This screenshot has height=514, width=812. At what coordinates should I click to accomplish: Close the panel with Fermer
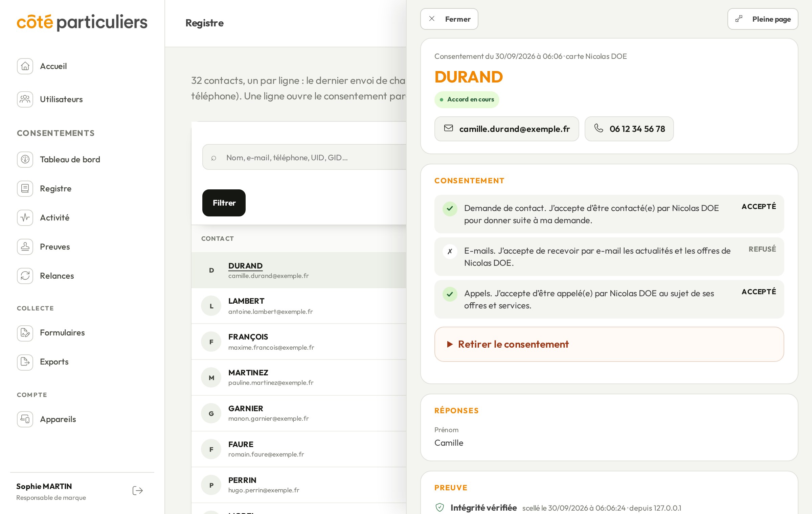pos(449,19)
